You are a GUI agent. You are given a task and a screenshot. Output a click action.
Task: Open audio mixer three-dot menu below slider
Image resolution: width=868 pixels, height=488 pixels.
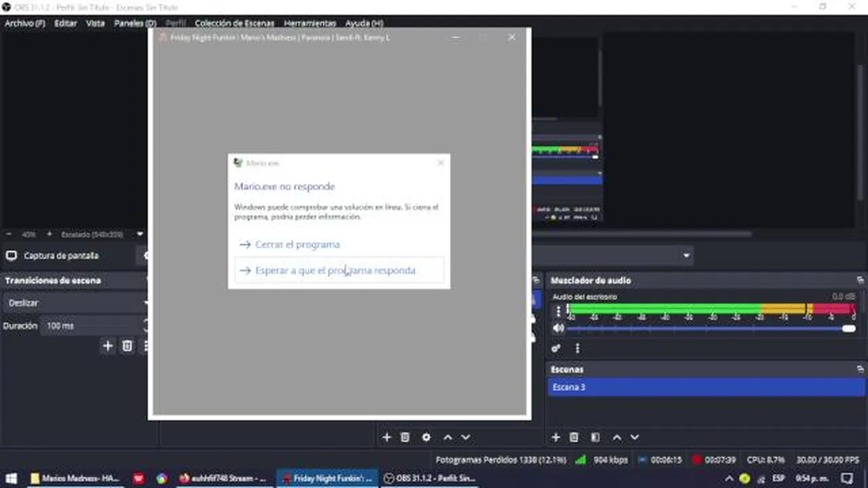tap(577, 348)
